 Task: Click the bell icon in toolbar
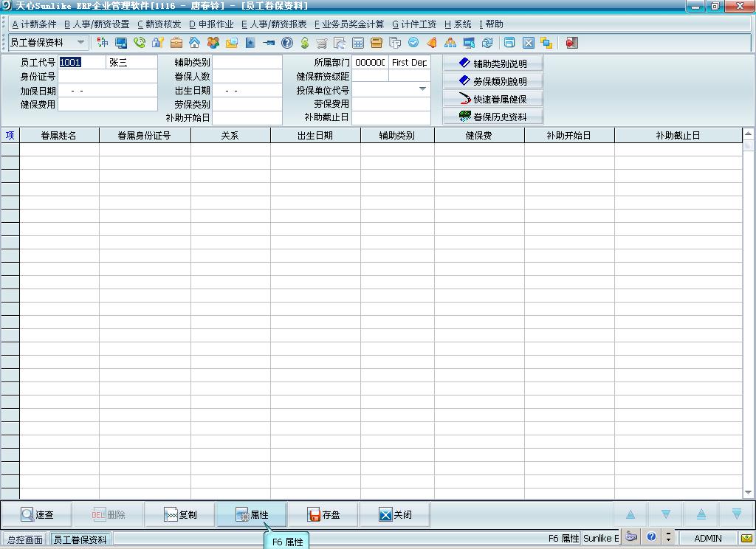point(432,43)
